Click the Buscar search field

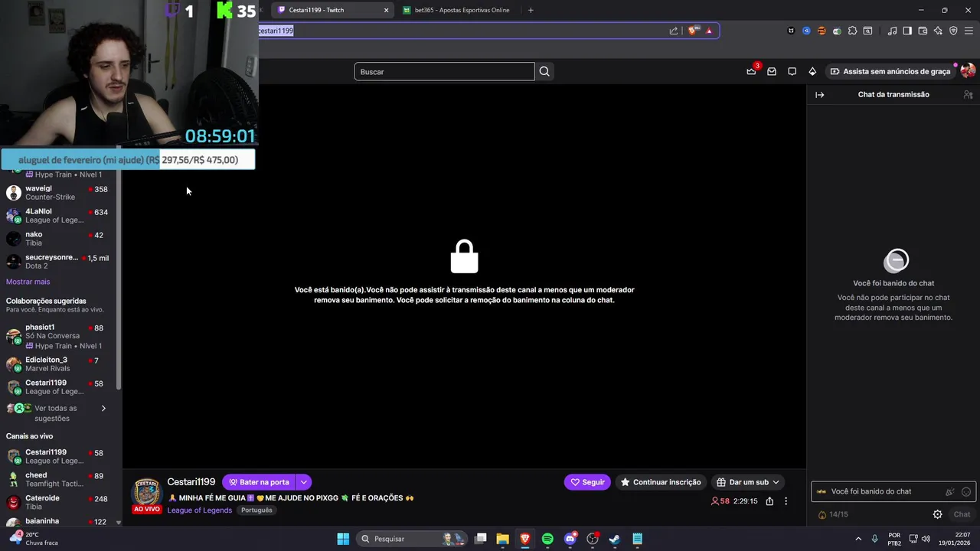pyautogui.click(x=444, y=71)
